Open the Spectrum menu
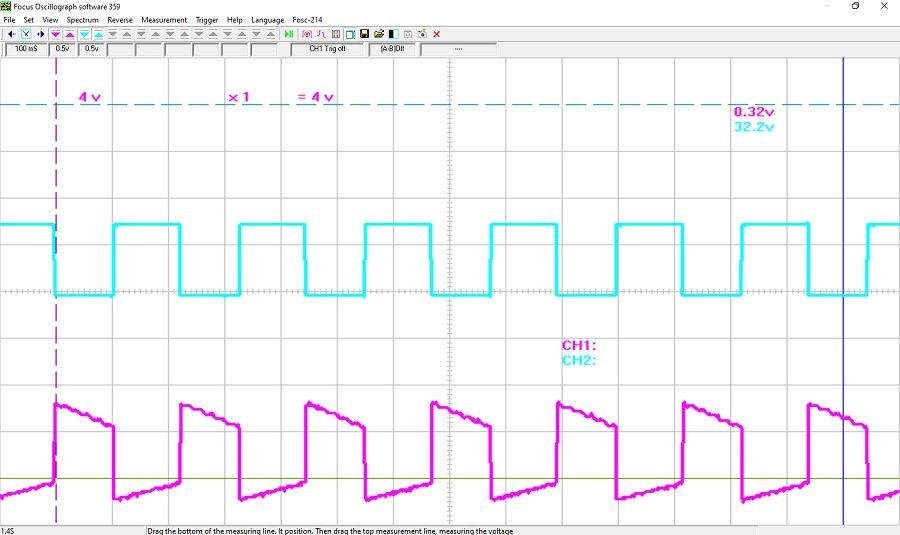900x535 pixels. (83, 20)
